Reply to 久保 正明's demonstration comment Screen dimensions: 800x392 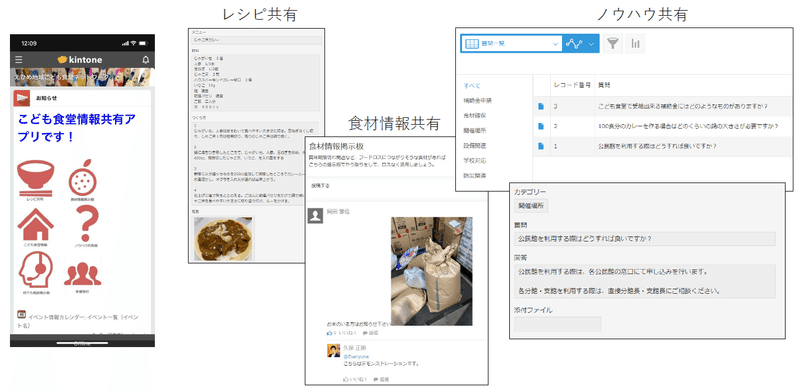click(382, 380)
